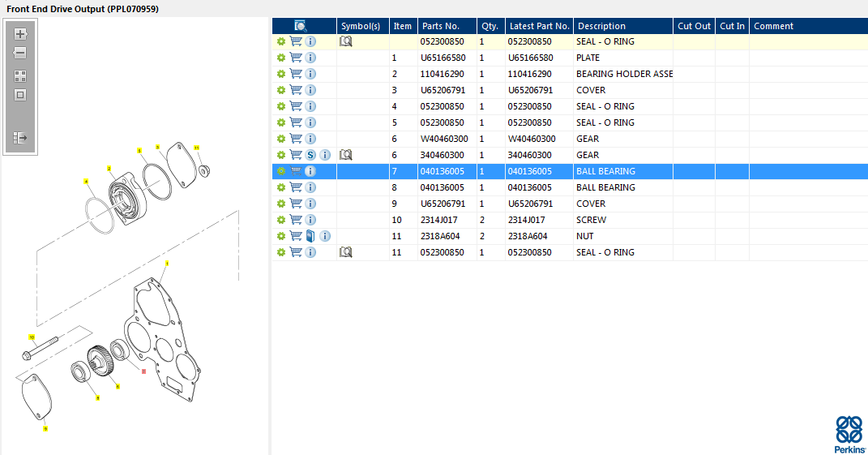Sort by Parts No. column header
Viewport: 868px width, 455px height.
pos(440,26)
